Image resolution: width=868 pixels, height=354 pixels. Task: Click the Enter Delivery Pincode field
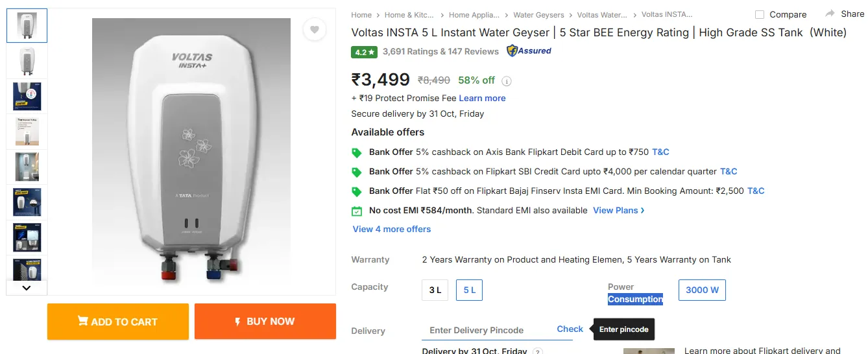coord(485,330)
